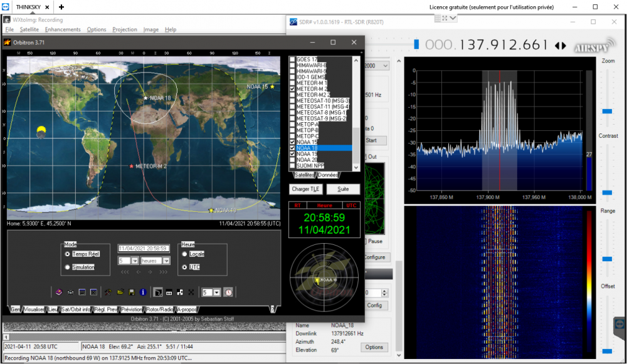
Task: Adjust the Zoom slider in SDR#
Action: tap(607, 111)
